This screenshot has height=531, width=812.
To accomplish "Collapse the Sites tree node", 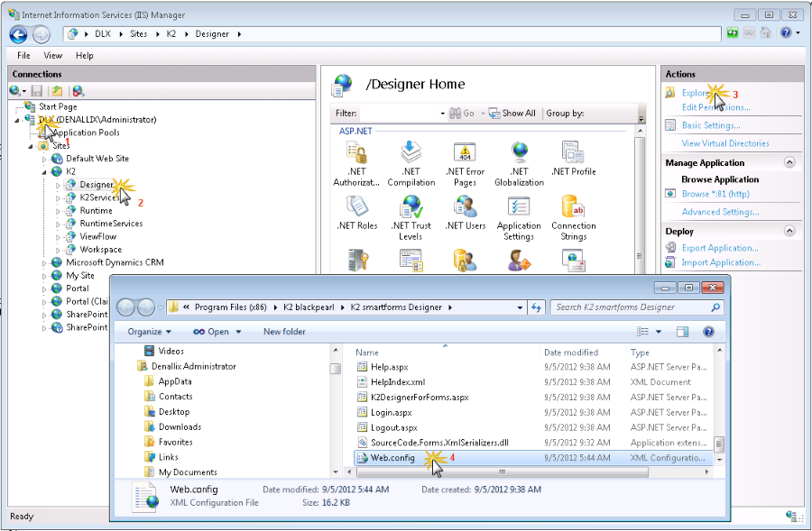I will pyautogui.click(x=32, y=145).
